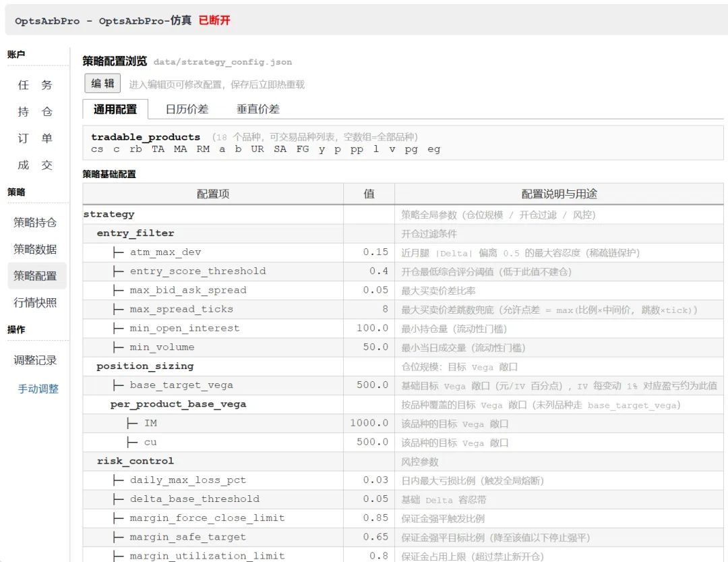Open 行情快照 page
728x562 pixels.
pos(35,303)
